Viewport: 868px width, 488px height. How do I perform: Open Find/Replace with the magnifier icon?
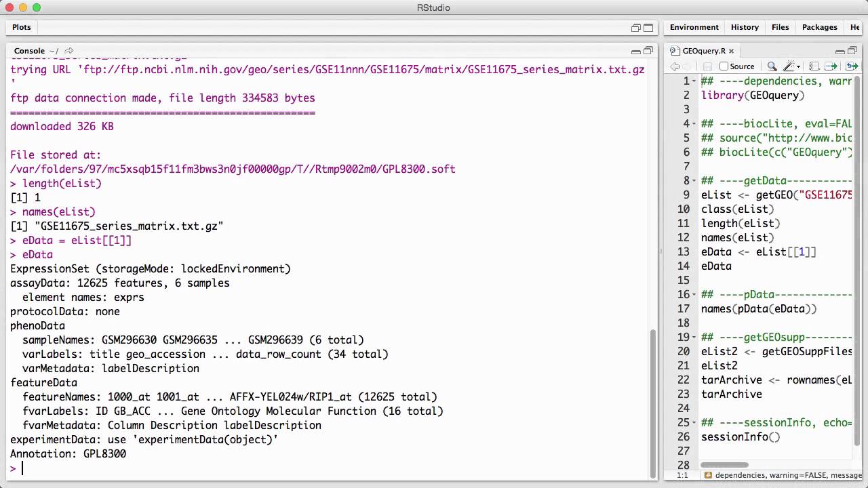click(x=772, y=66)
